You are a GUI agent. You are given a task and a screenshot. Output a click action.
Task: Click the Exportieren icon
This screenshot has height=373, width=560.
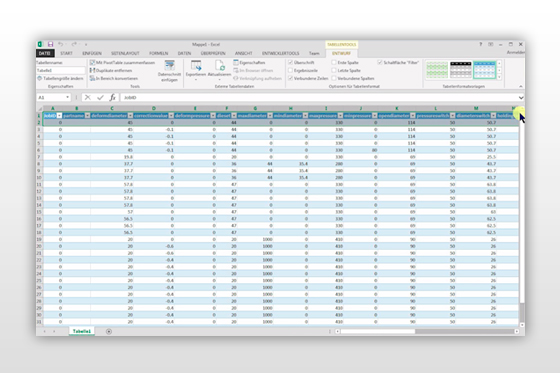tap(196, 66)
